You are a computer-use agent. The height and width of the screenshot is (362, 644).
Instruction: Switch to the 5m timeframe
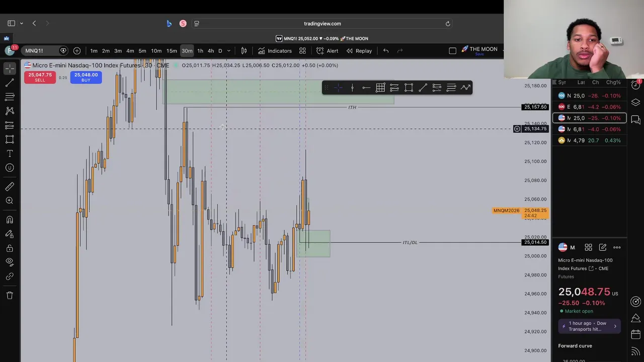coord(142,51)
